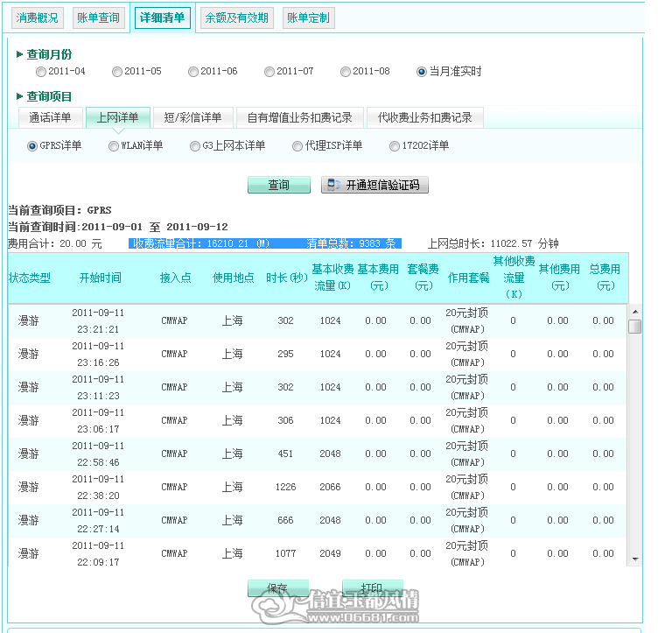
Task: Open the 账单查询 tab
Action: (x=99, y=18)
